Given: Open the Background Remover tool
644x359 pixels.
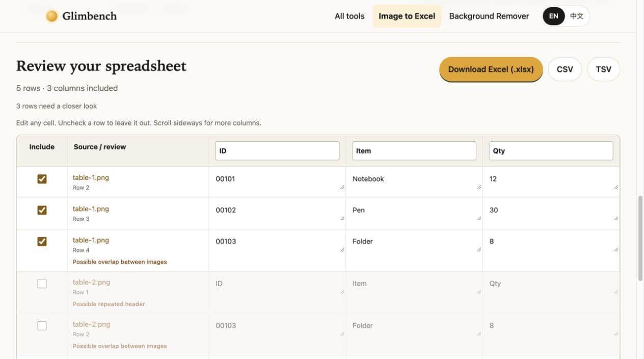Looking at the screenshot, I should tap(489, 16).
